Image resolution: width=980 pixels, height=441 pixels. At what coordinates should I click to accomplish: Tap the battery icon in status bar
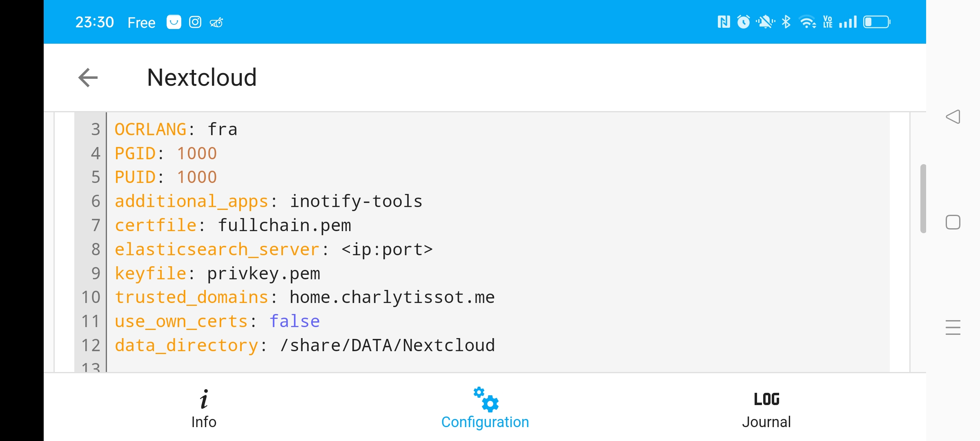click(877, 22)
